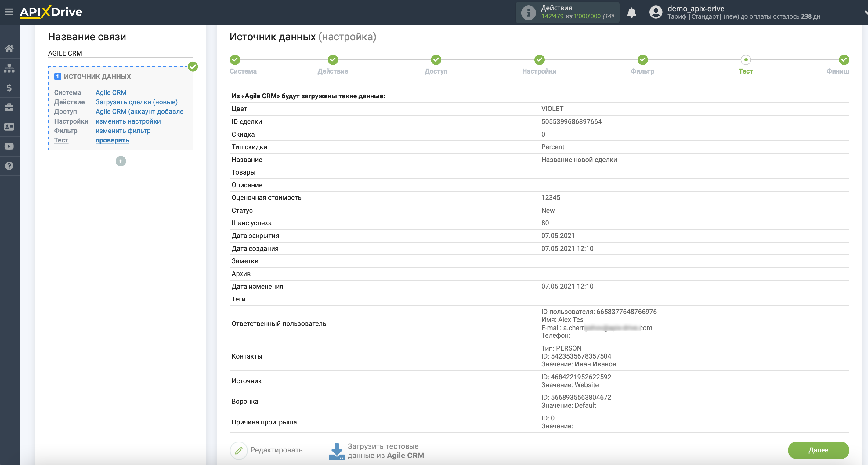Select the VIOLET color value
The width and height of the screenshot is (868, 465).
click(552, 109)
